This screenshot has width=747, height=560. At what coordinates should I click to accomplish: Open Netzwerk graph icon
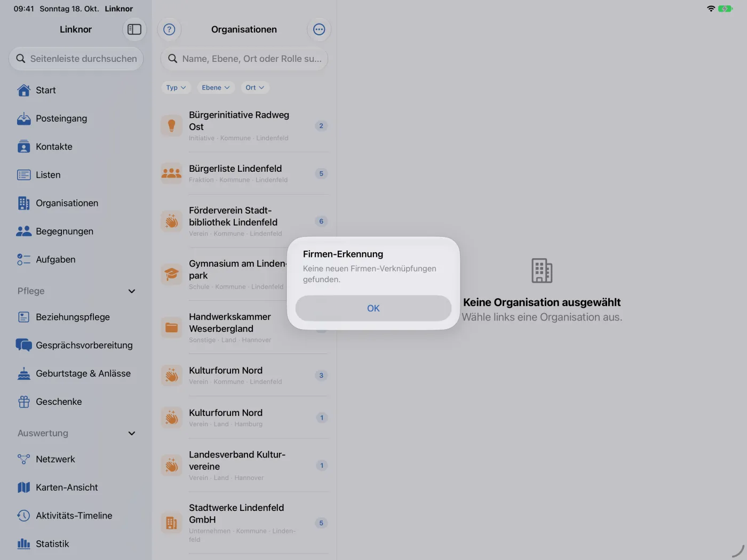[x=24, y=459]
